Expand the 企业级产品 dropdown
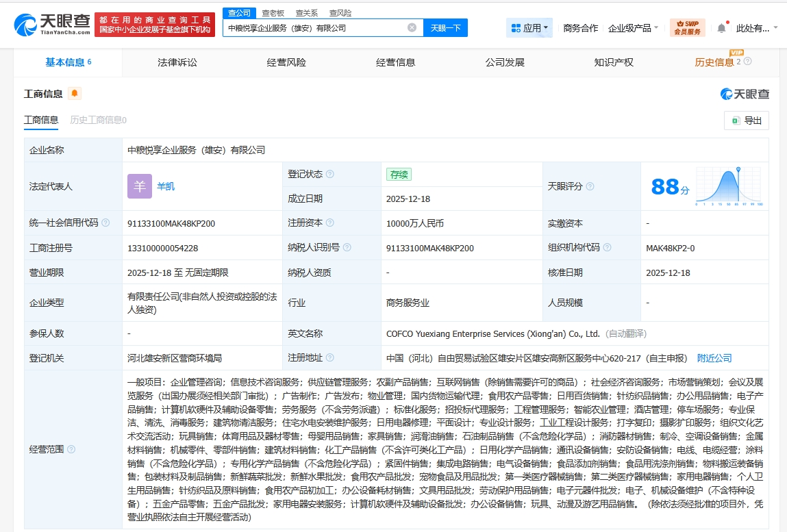787x532 pixels. [x=634, y=28]
